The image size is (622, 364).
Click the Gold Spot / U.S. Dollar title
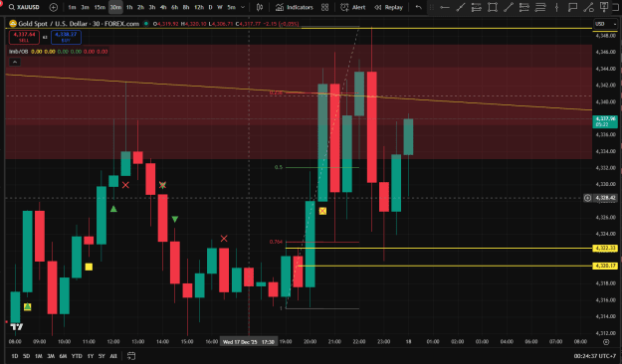click(54, 24)
